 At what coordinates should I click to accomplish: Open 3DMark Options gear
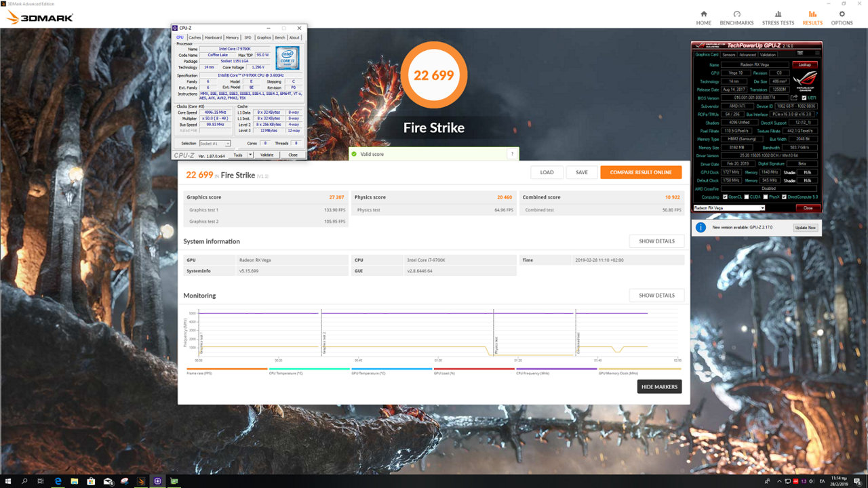click(x=842, y=14)
